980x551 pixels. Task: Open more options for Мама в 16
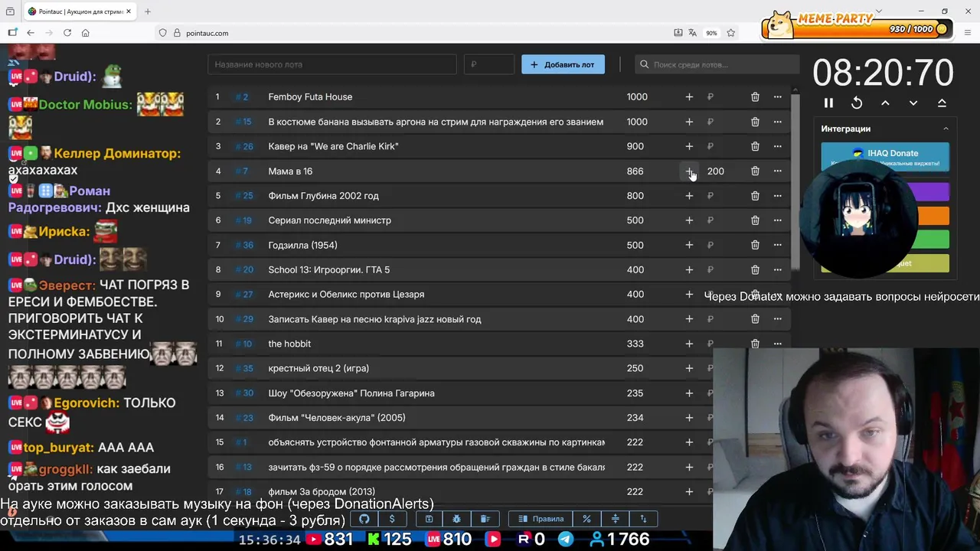click(x=778, y=171)
